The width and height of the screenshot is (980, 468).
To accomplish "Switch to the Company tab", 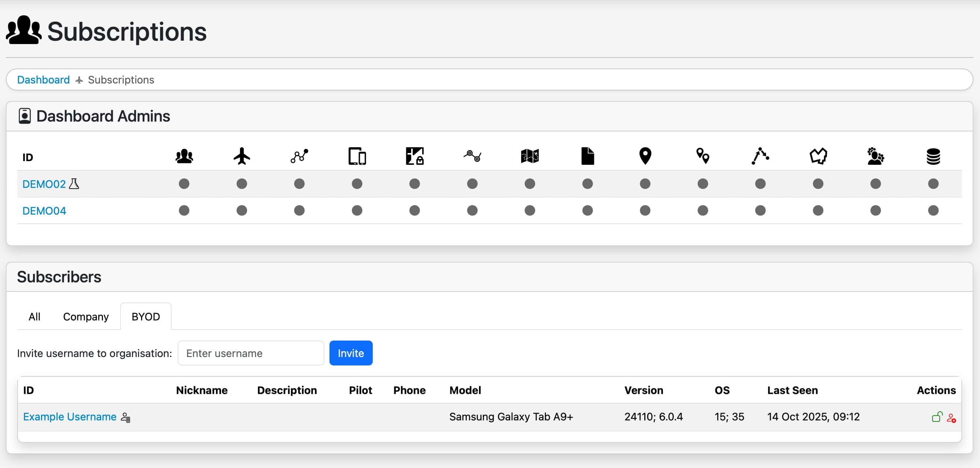I will (x=86, y=317).
